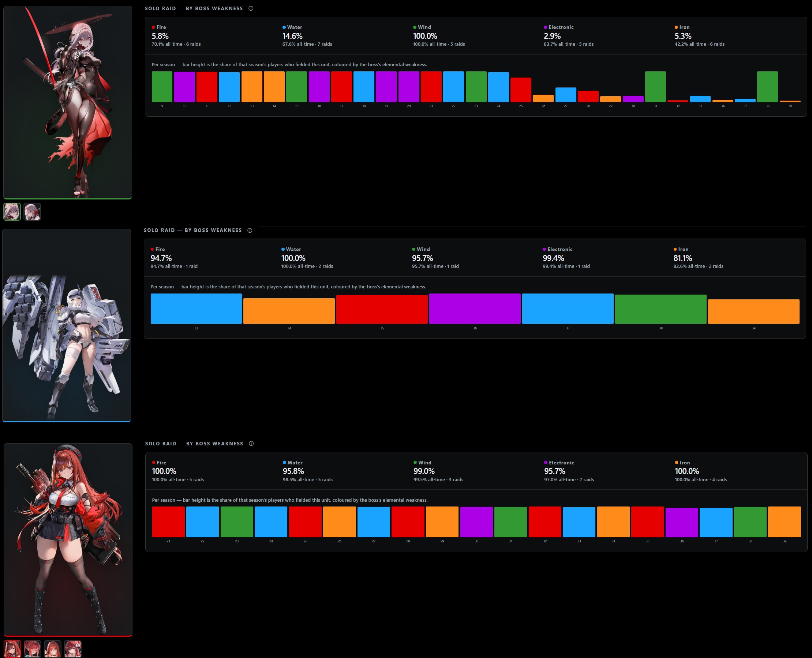Open the white mecha-armored character portrait
The width and height of the screenshot is (812, 658).
point(67,325)
